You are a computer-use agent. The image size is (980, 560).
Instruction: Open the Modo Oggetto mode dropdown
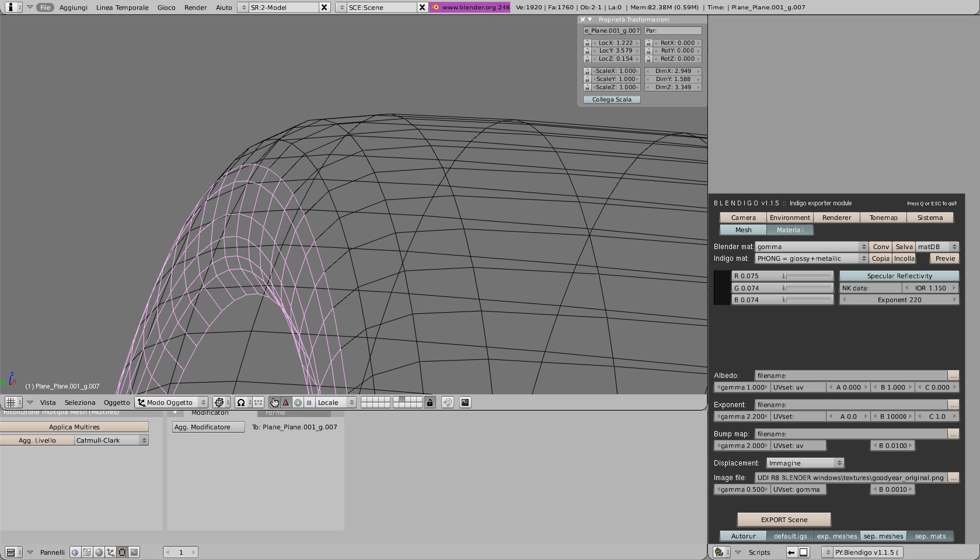[172, 402]
